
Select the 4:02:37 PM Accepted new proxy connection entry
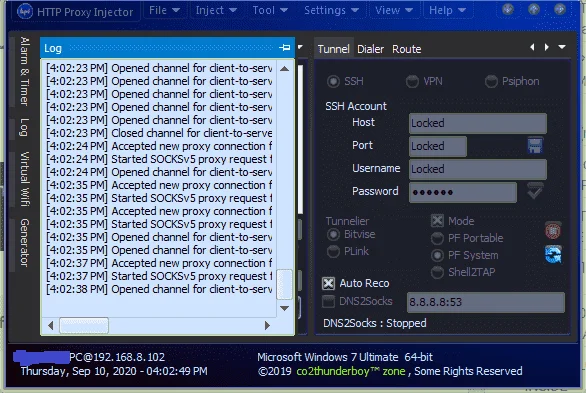click(159, 263)
